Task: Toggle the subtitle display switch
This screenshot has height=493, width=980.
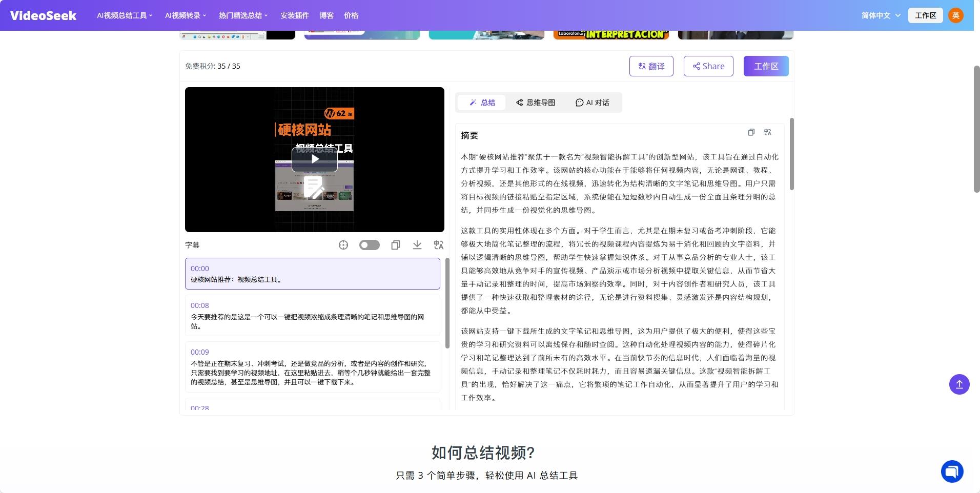Action: (x=369, y=245)
